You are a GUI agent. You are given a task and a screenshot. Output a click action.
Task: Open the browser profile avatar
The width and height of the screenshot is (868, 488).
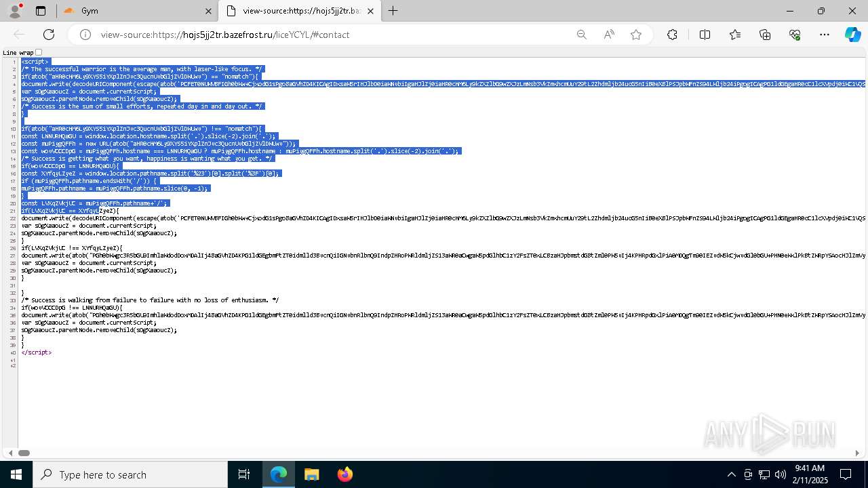[x=14, y=11]
